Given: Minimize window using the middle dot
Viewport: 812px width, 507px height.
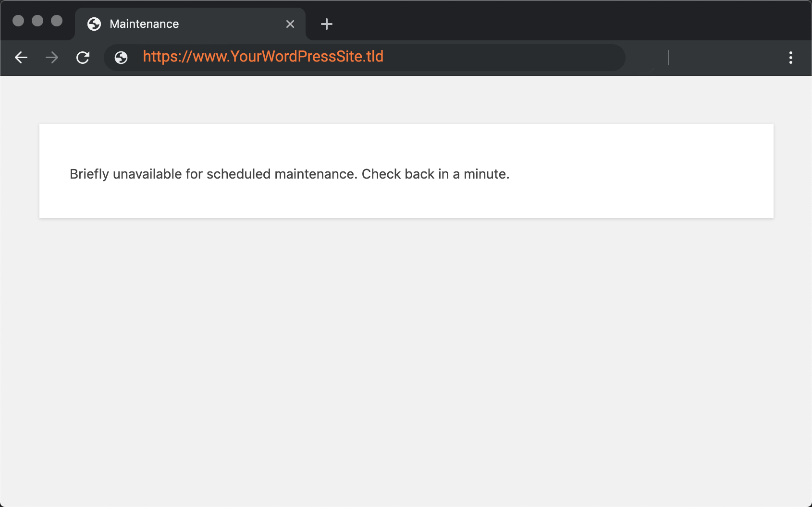Looking at the screenshot, I should click(x=37, y=21).
